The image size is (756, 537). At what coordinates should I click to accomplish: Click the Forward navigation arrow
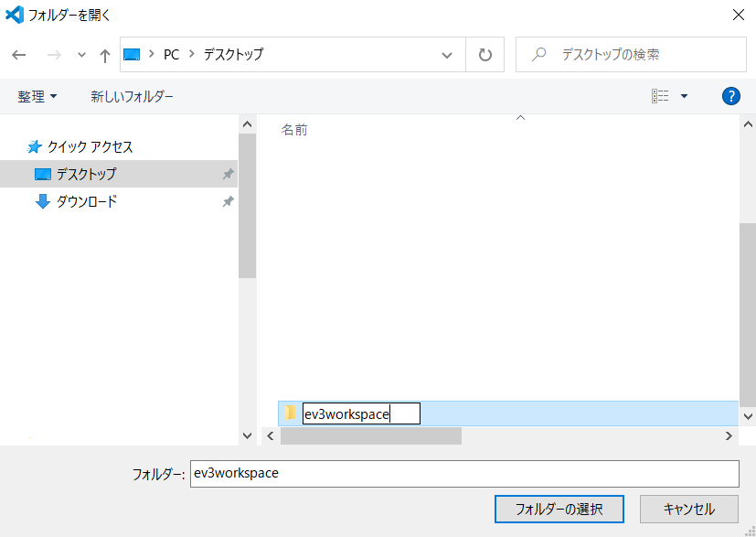click(54, 55)
